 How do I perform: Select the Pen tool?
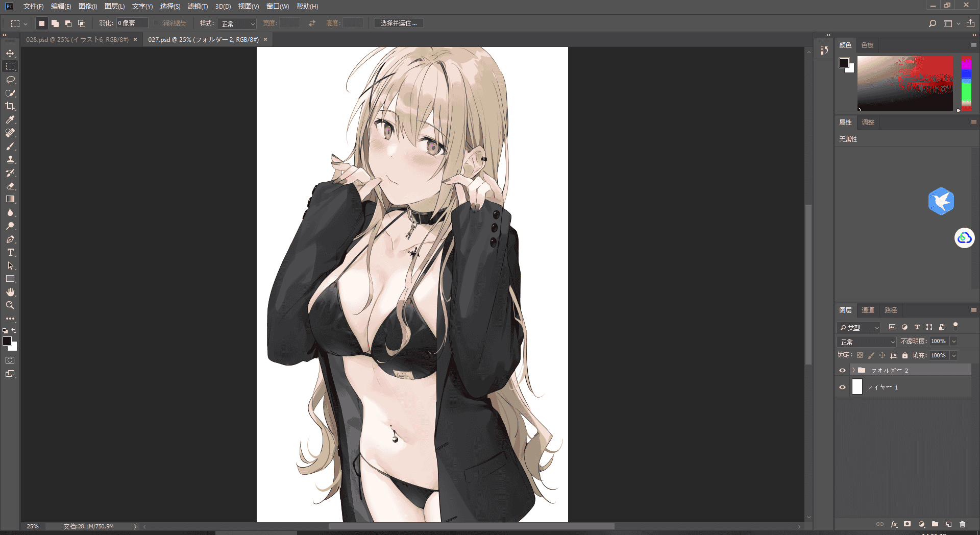[10, 239]
